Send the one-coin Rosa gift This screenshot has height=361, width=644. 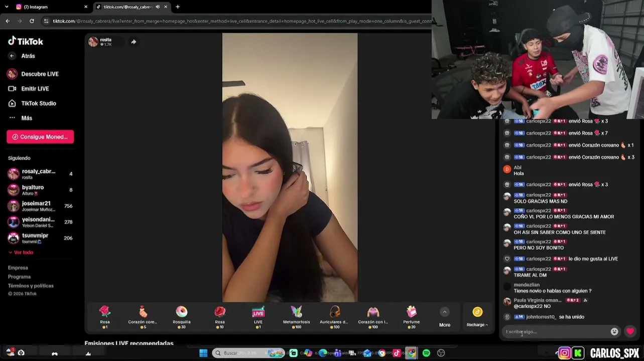click(105, 317)
